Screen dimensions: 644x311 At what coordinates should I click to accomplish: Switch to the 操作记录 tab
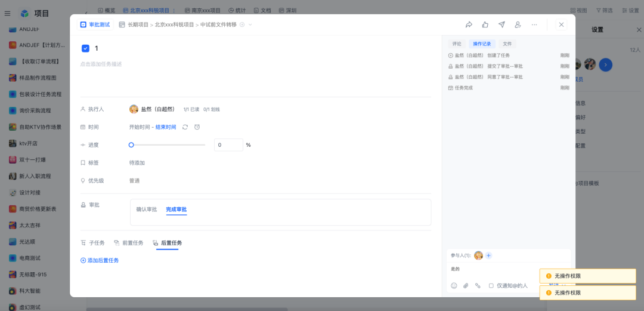coord(482,44)
